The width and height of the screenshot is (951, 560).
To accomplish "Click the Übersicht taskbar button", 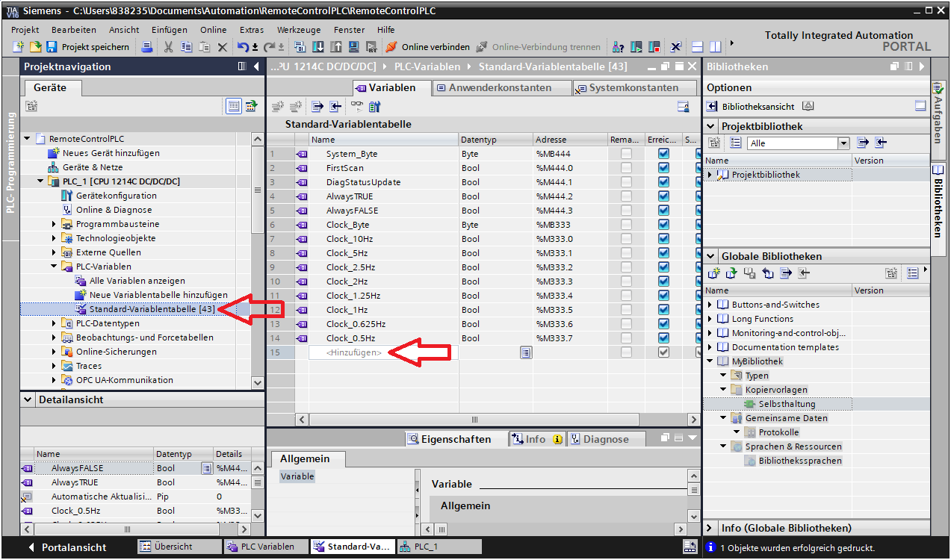I will 179,547.
